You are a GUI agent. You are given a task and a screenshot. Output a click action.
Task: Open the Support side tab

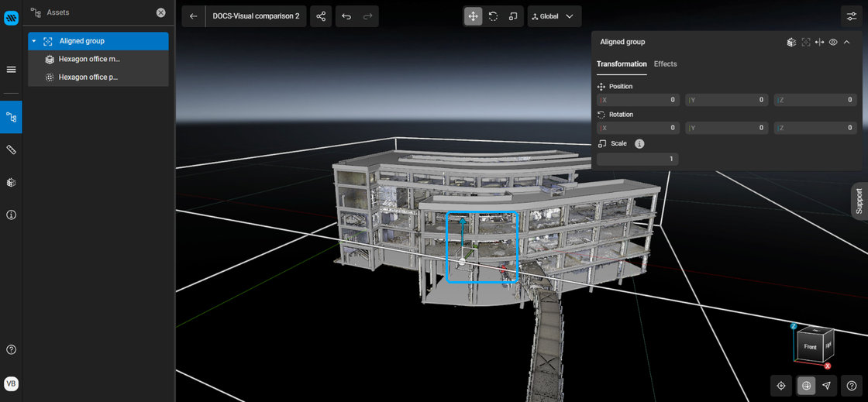tap(859, 201)
